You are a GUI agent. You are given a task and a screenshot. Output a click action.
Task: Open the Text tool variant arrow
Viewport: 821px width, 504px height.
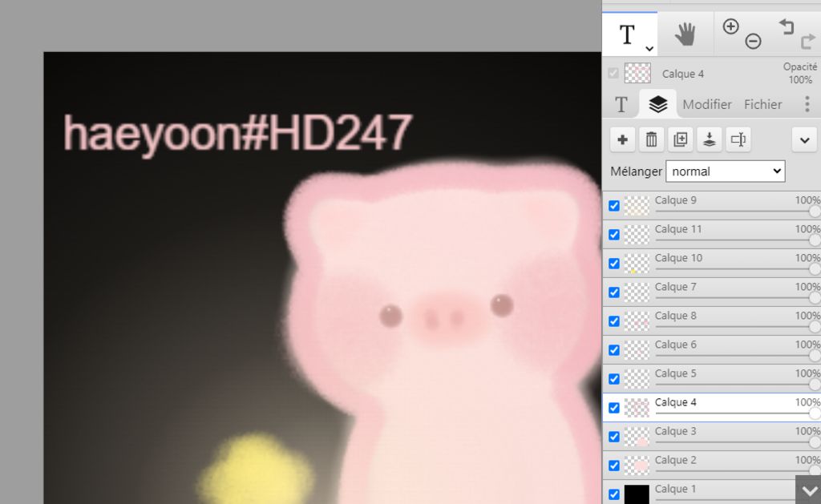(649, 49)
